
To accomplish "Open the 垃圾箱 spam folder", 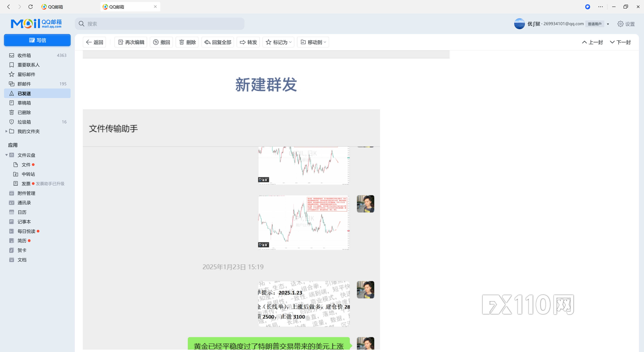I will (37, 122).
